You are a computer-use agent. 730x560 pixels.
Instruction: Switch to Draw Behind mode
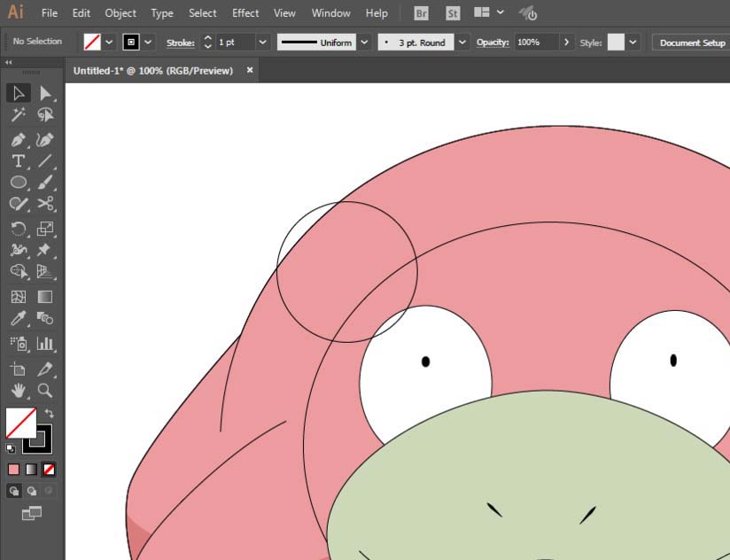coord(32,490)
